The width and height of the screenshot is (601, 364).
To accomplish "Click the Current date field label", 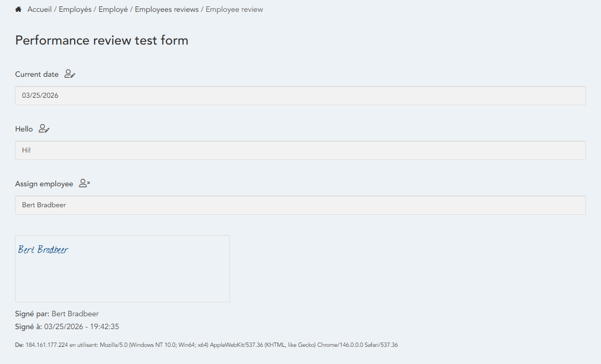I will point(37,75).
